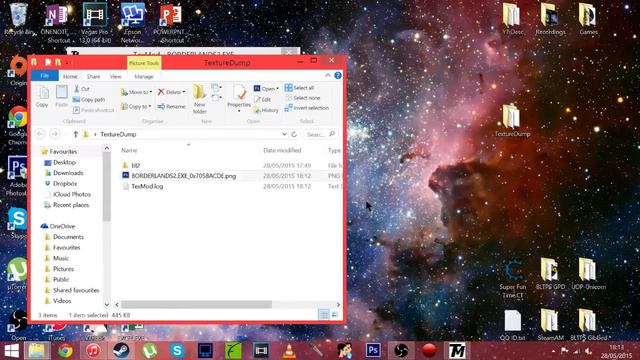Click the Windows Start button

coord(11,351)
